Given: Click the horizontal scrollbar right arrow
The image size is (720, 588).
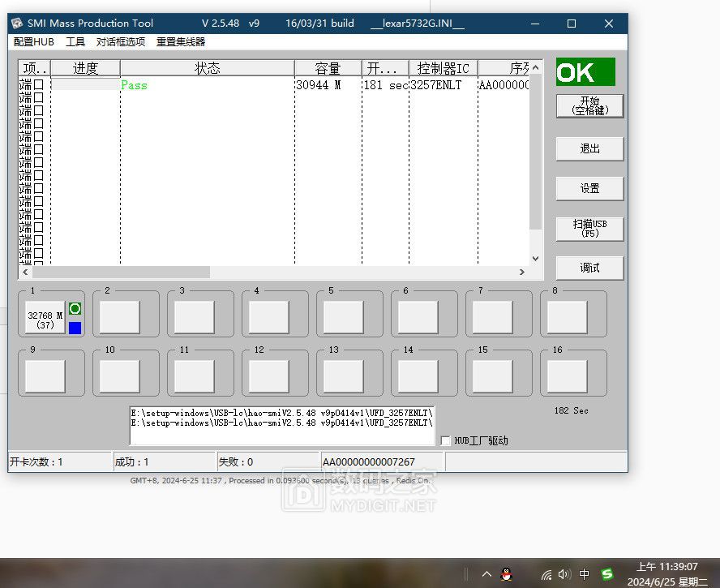Looking at the screenshot, I should 522,273.
